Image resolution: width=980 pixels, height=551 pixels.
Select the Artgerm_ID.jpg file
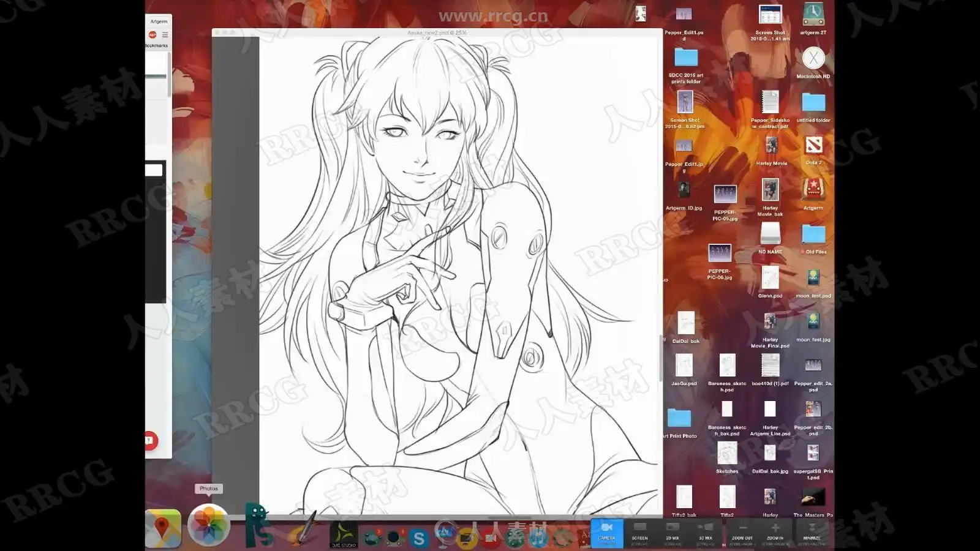684,190
